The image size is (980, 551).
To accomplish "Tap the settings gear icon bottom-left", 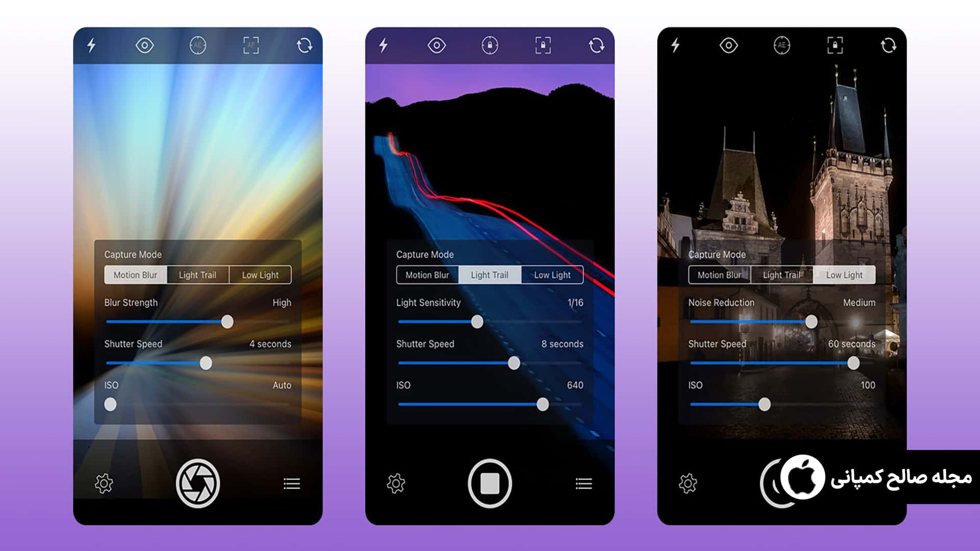I will coord(104,482).
